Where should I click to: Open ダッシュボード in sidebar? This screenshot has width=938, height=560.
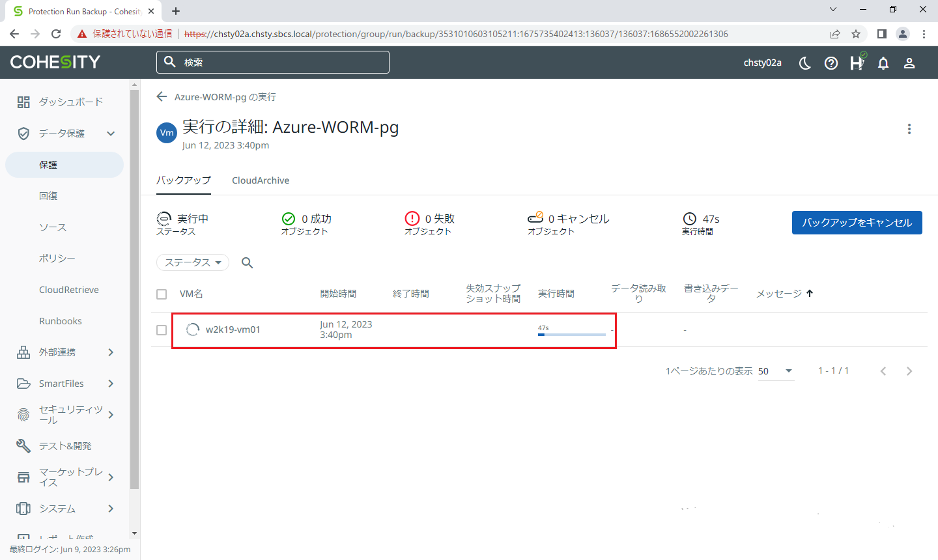(x=71, y=102)
